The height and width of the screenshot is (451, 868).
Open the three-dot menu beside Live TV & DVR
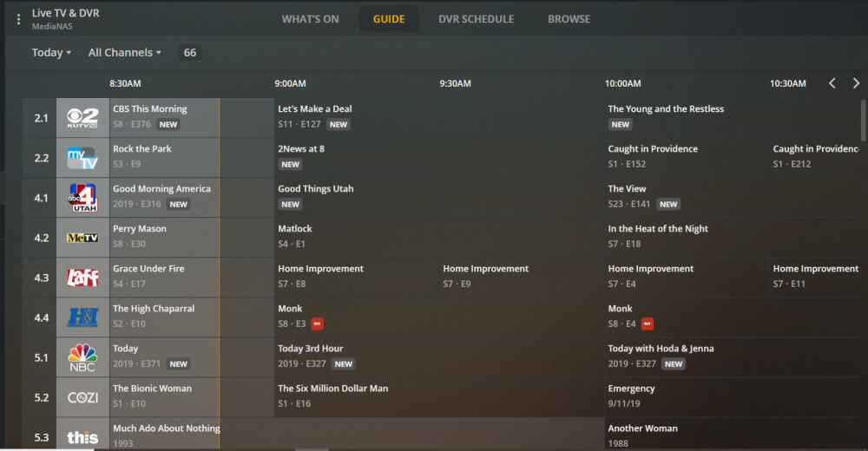pyautogui.click(x=18, y=19)
